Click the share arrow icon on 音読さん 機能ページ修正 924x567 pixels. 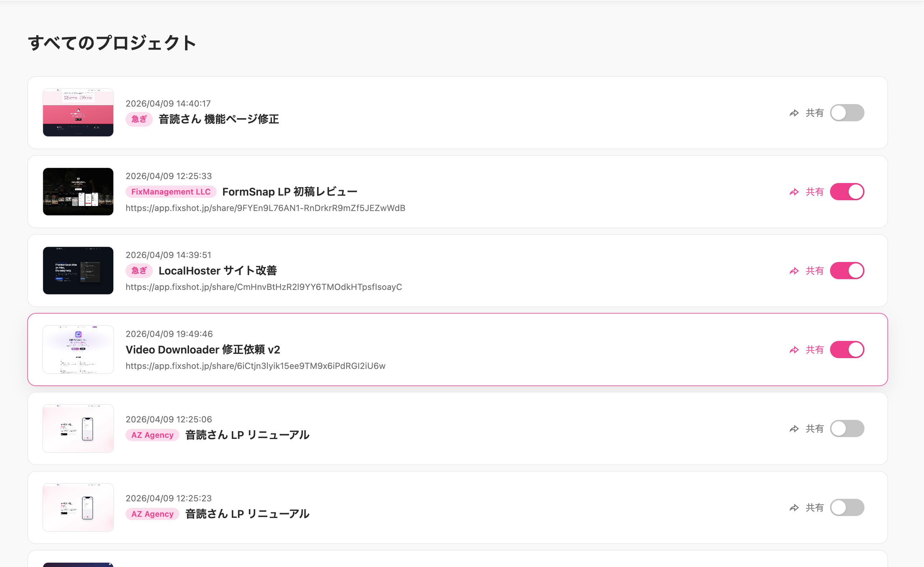tap(794, 113)
